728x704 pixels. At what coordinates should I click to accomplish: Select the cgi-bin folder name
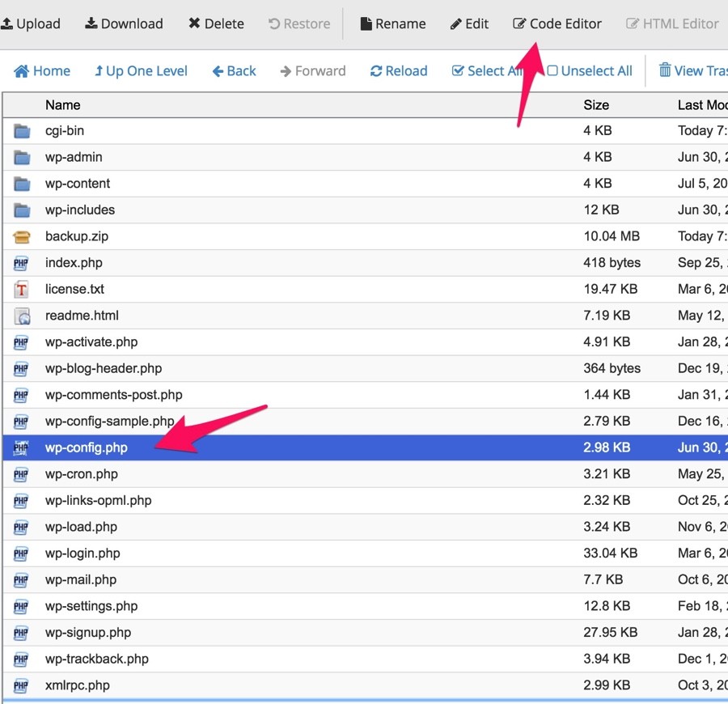(65, 131)
